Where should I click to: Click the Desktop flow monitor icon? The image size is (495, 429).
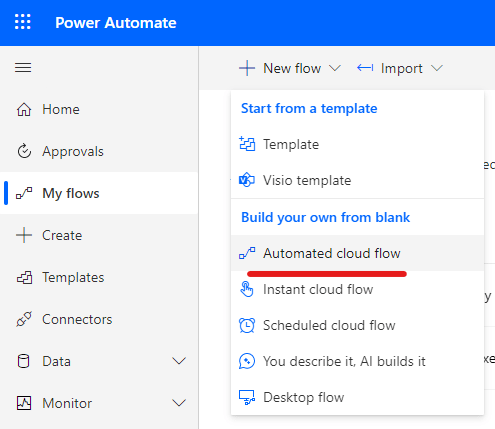(247, 397)
